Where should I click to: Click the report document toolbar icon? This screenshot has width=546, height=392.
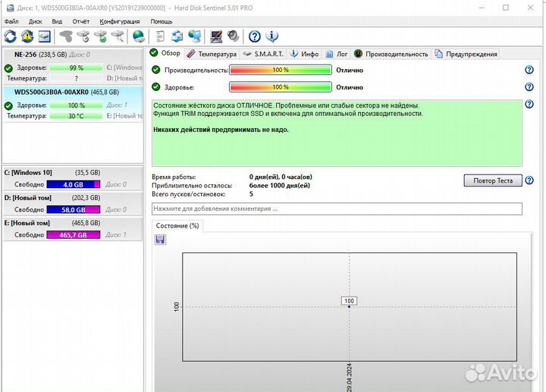pyautogui.click(x=160, y=36)
